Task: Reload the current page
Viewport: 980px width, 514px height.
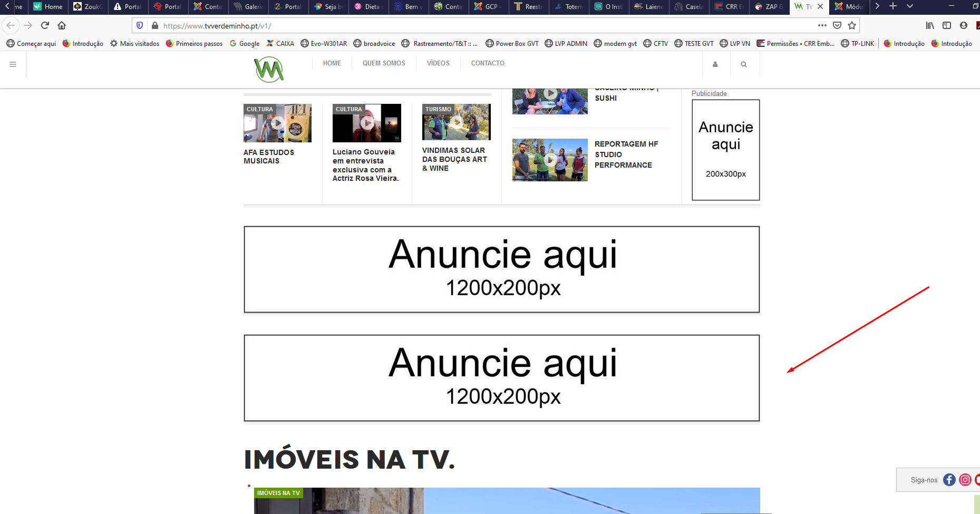Action: [x=45, y=25]
